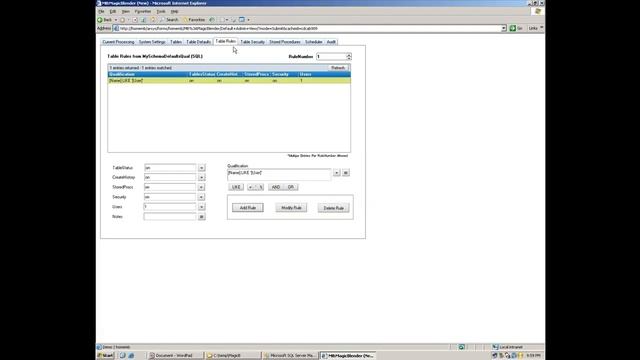The image size is (640, 360).
Task: Click the Go button beside address bar
Action: point(516,28)
